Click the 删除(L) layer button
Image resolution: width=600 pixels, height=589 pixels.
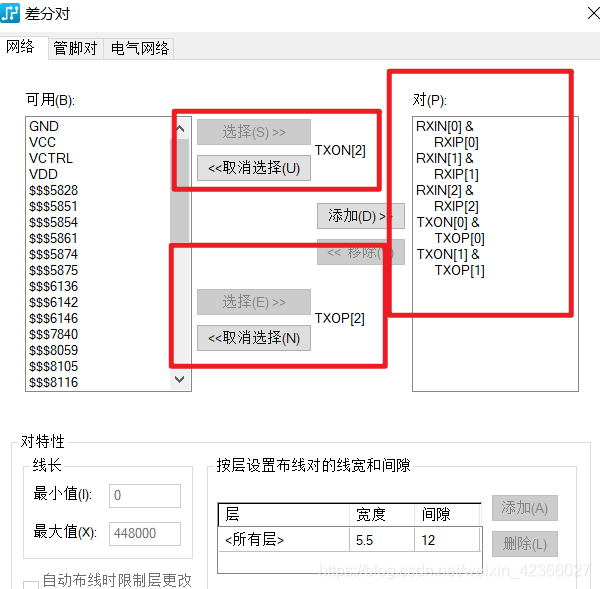point(525,544)
